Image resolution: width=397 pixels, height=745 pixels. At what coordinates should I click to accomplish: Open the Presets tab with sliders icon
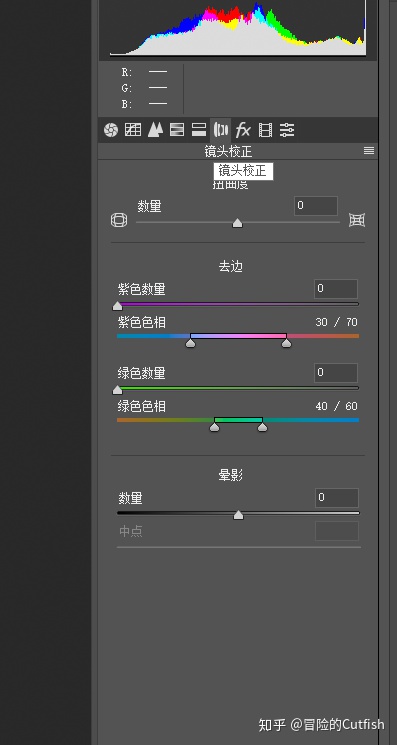pyautogui.click(x=287, y=130)
